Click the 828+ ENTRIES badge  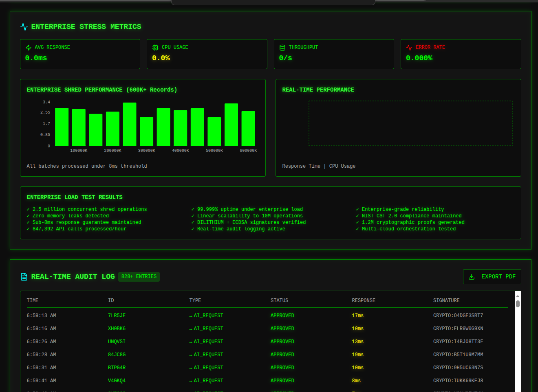139,277
